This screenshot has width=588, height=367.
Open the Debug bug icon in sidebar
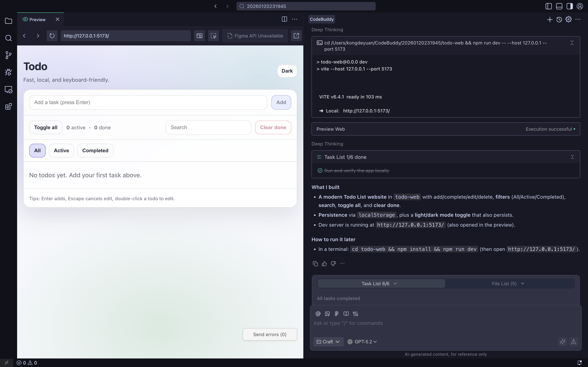pos(8,72)
